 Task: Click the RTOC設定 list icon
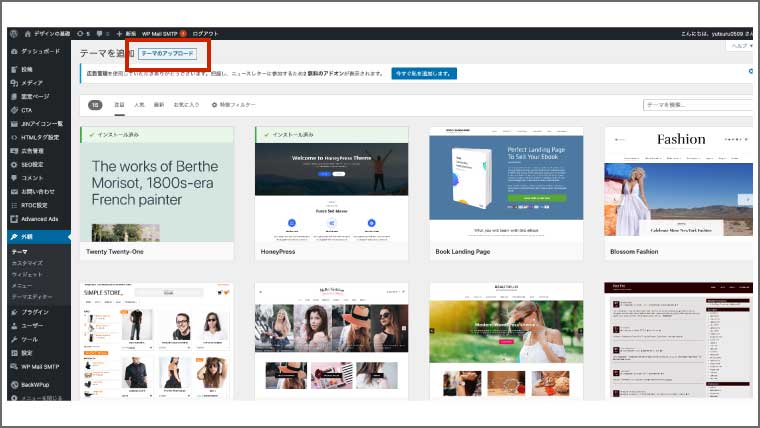14,205
